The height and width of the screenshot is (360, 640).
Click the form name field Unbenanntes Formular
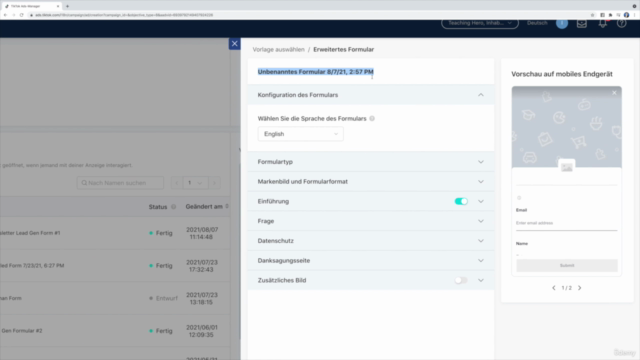point(316,72)
